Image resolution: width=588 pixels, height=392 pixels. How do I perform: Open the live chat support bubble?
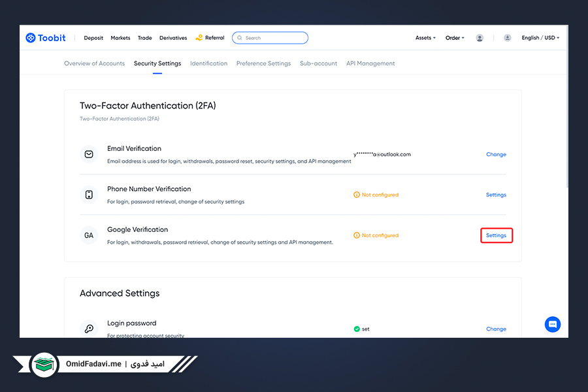(x=552, y=325)
